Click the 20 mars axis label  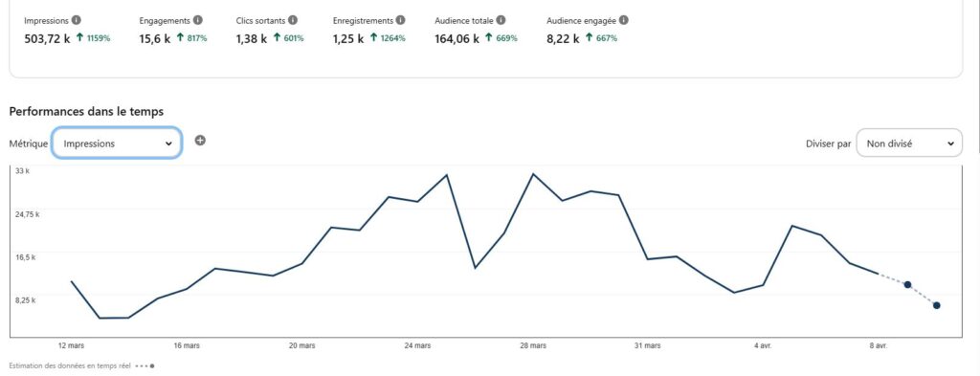coord(301,345)
